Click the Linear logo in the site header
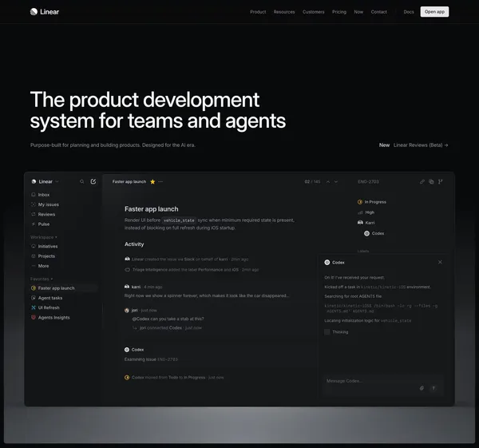The image size is (479, 448). (x=45, y=12)
